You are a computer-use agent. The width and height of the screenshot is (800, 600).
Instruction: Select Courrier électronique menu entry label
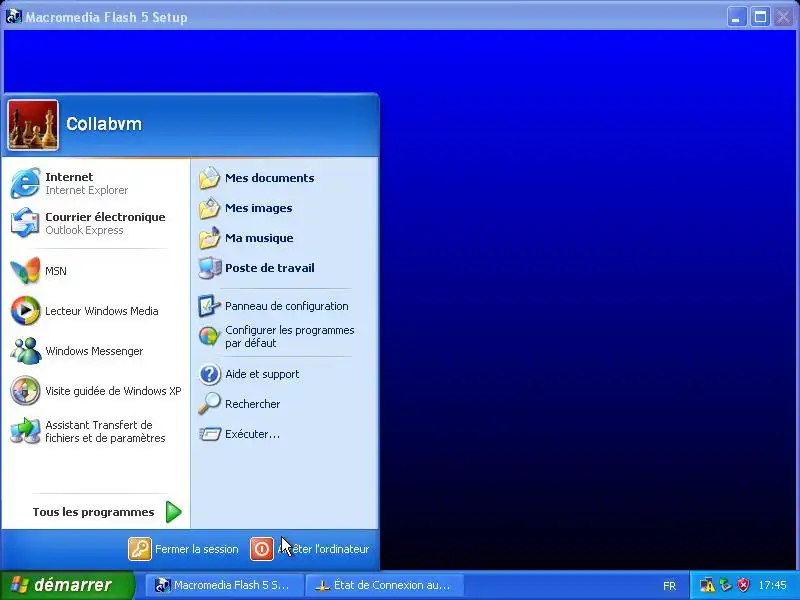pos(105,217)
